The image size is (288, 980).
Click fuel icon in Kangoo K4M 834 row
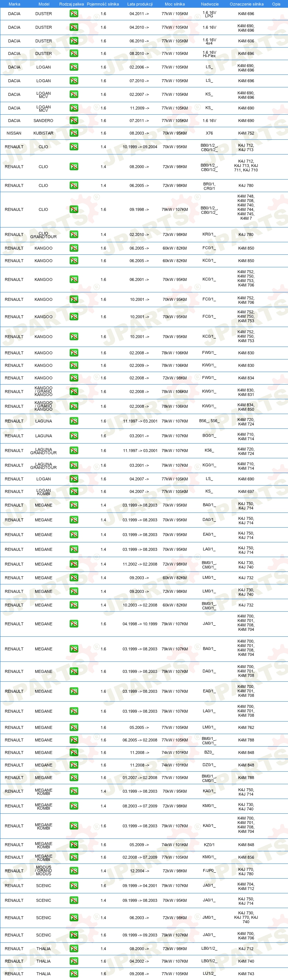point(74,378)
